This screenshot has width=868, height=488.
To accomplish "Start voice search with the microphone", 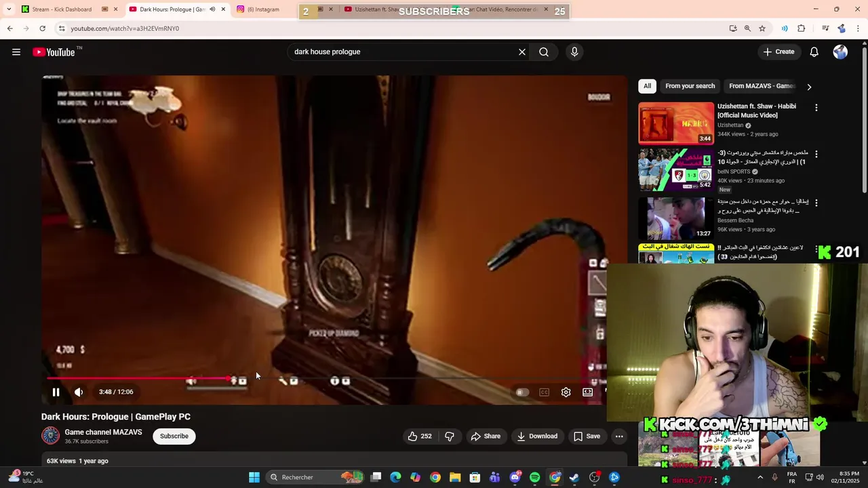I will 574,52.
